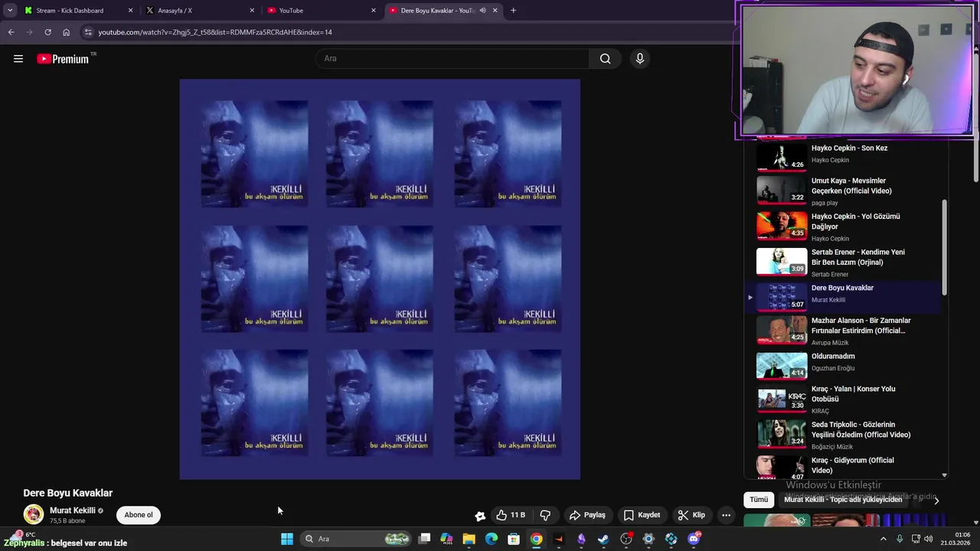Open Task View on taskbar

[x=425, y=539]
